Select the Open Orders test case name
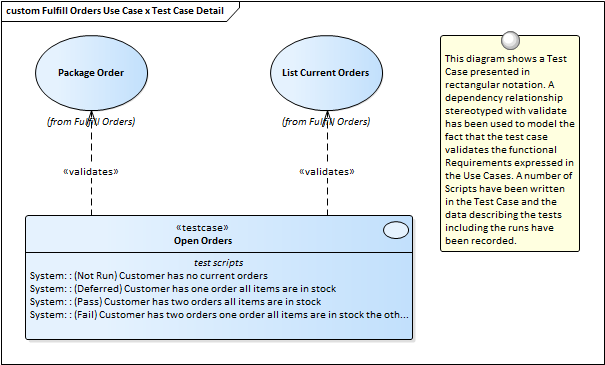The height and width of the screenshot is (365, 605). [x=203, y=241]
